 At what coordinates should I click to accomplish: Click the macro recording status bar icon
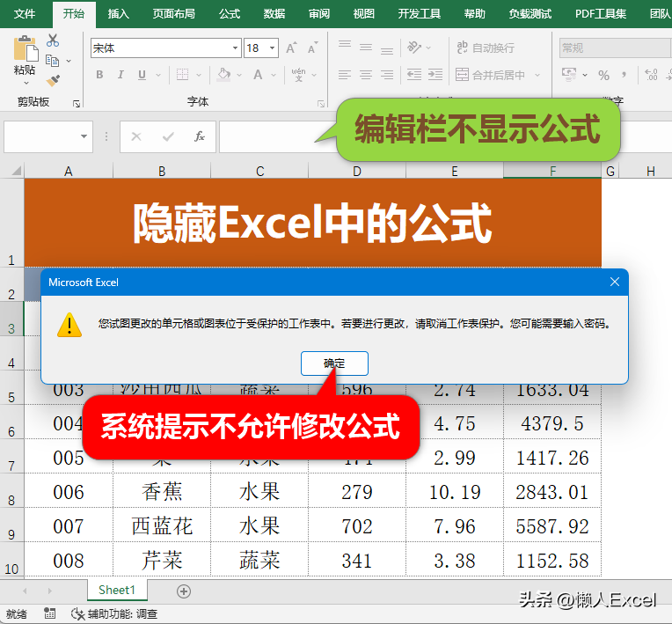pos(50,613)
